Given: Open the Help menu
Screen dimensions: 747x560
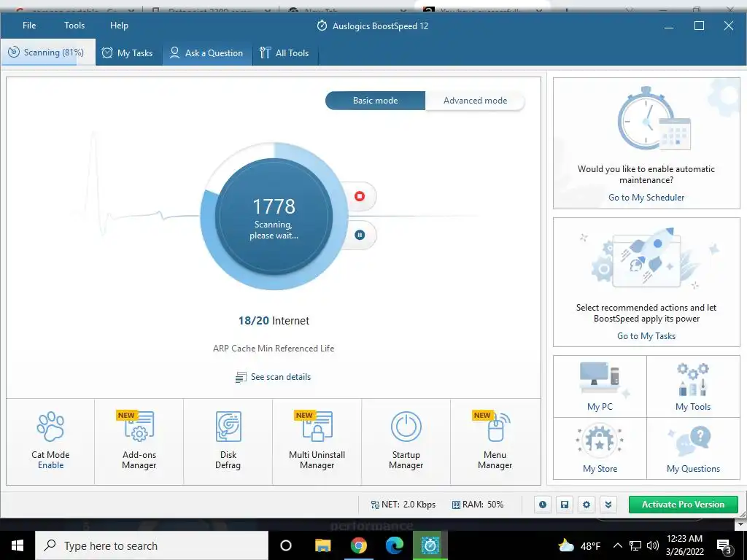Looking at the screenshot, I should click(119, 26).
